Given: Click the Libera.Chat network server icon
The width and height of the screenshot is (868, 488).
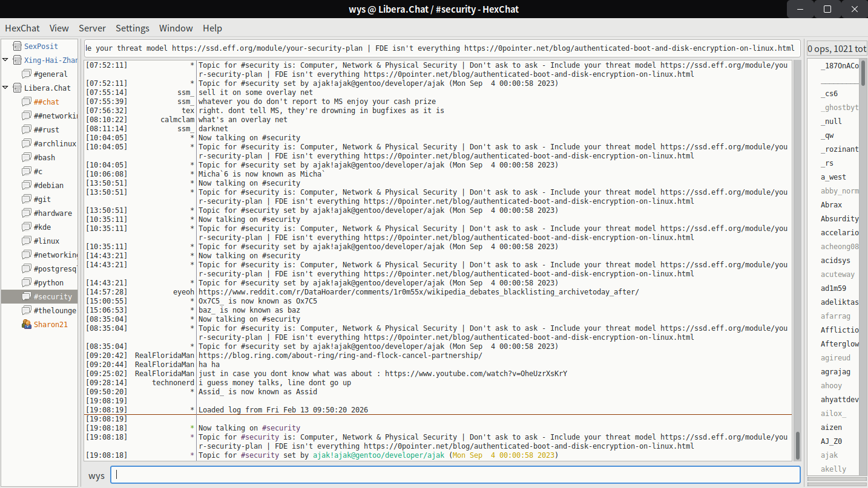Looking at the screenshot, I should tap(16, 88).
